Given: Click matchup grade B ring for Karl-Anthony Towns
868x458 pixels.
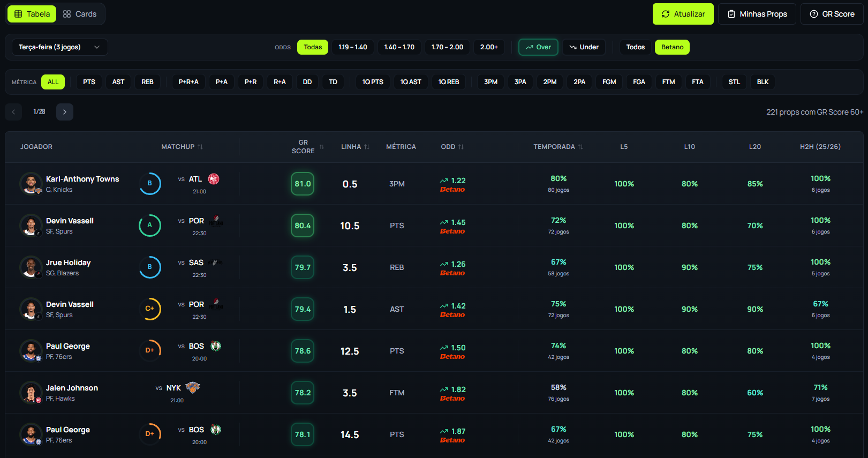Looking at the screenshot, I should 150,184.
